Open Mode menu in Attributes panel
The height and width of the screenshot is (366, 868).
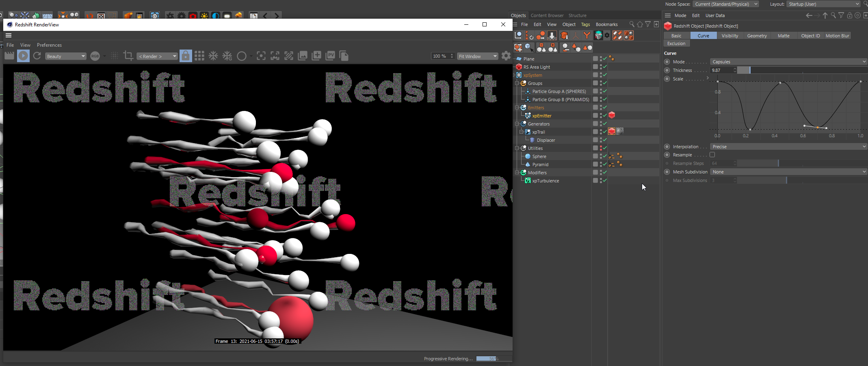(x=680, y=15)
